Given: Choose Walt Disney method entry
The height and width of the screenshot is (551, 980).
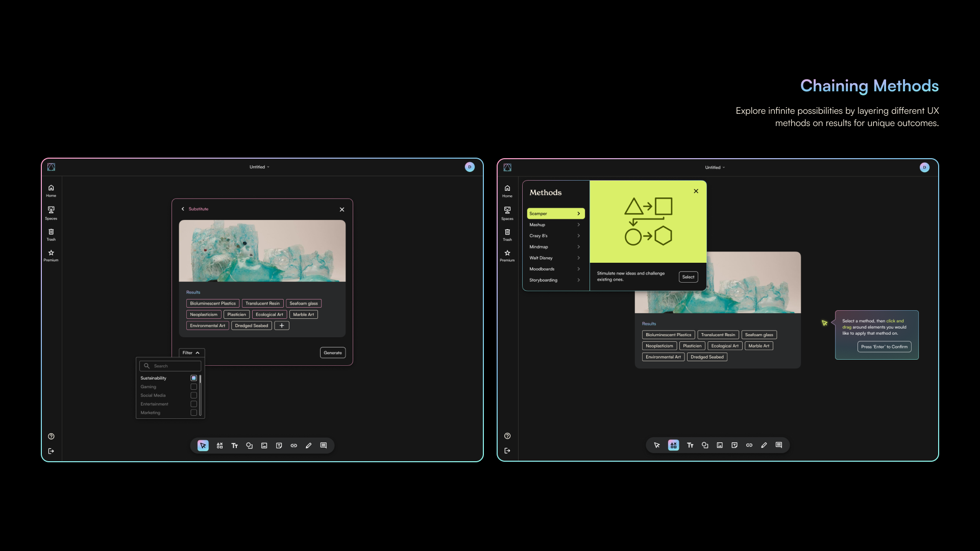Looking at the screenshot, I should [x=541, y=258].
